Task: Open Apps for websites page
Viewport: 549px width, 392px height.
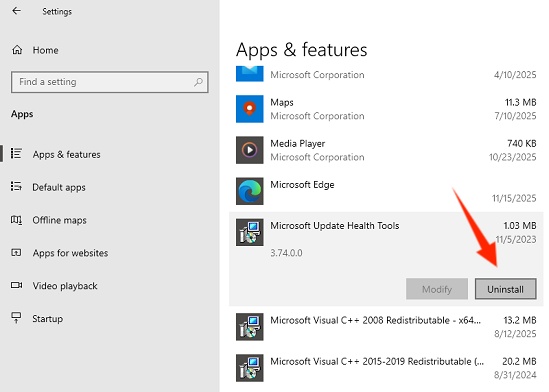Action: [70, 253]
